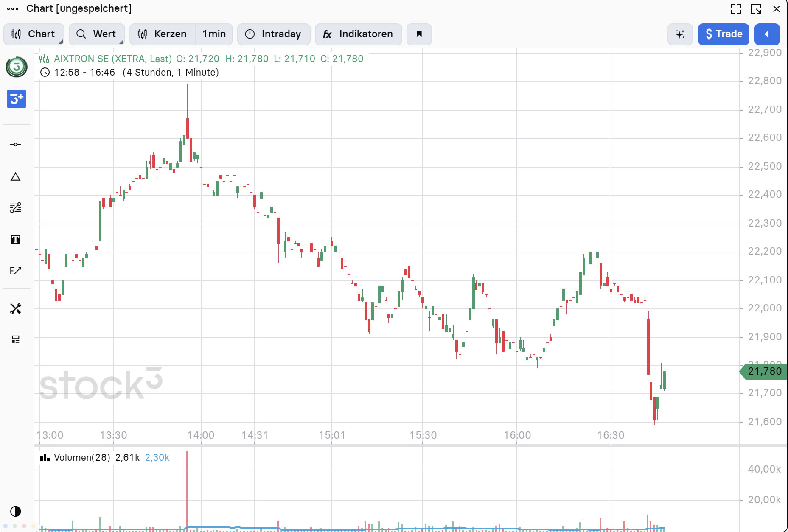Viewport: 788px width, 532px height.
Task: Expand the 1min interval selector
Action: click(x=214, y=34)
